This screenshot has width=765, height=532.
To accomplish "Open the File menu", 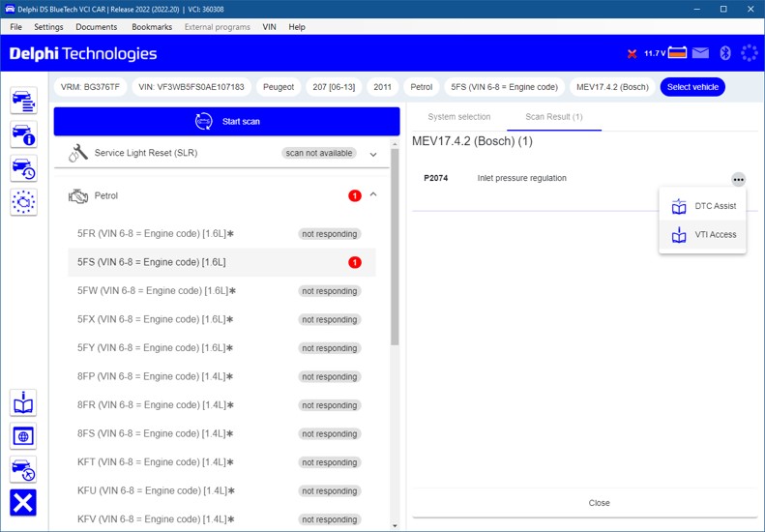I will 16,27.
